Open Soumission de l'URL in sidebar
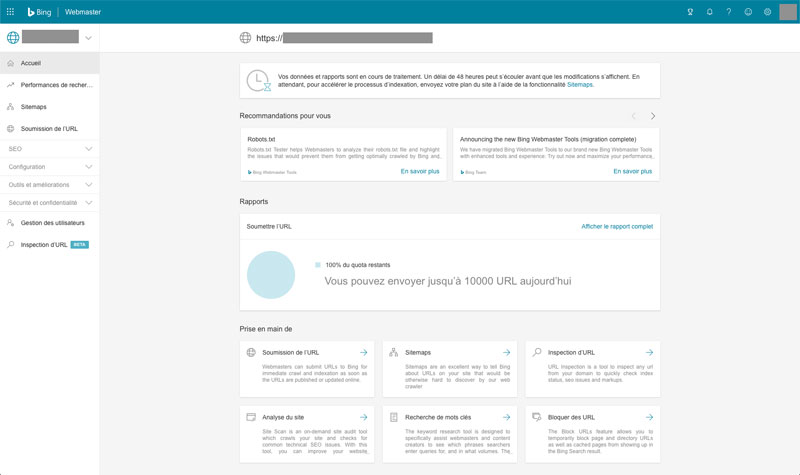 point(49,129)
